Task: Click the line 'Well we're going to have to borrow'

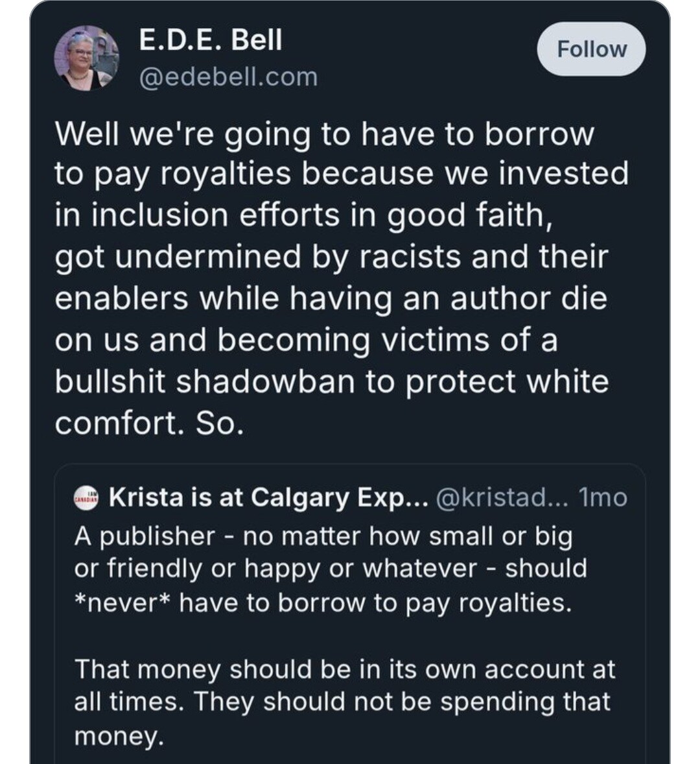Action: coord(324,134)
